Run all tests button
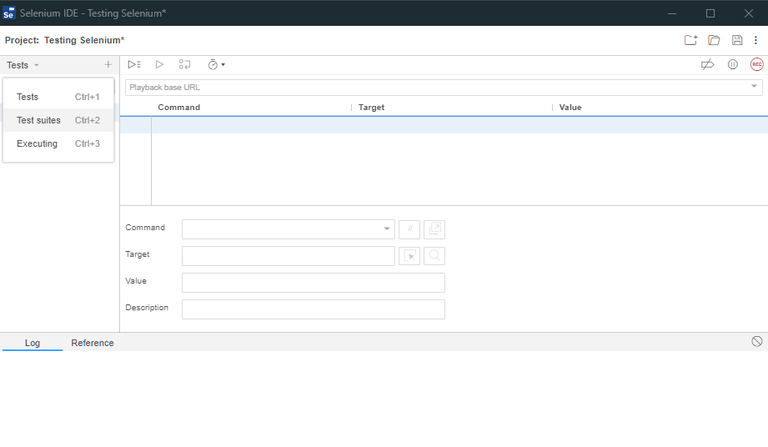Screen dimensions: 768x447 click(x=134, y=65)
